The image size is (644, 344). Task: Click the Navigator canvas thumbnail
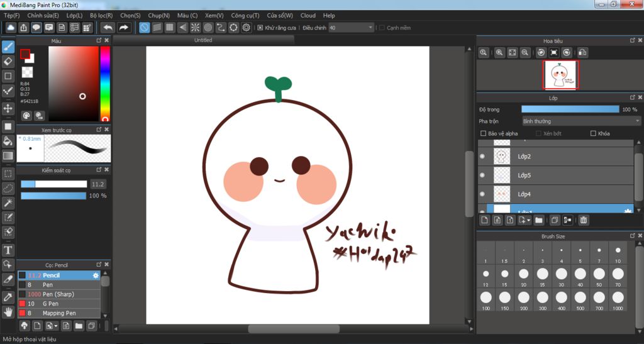pos(560,74)
